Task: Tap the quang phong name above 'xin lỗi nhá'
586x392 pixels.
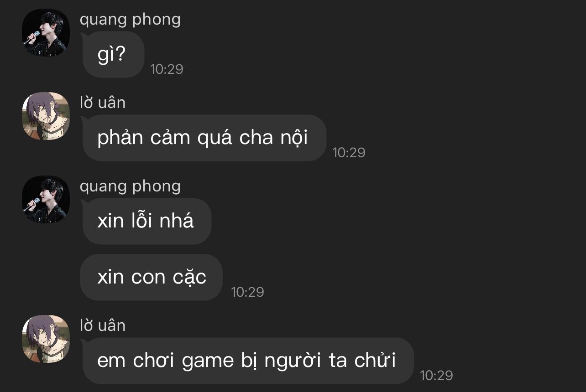Action: 130,186
